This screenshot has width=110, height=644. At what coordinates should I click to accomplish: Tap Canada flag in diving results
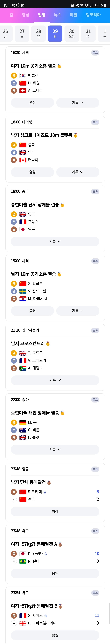(x=23, y=160)
